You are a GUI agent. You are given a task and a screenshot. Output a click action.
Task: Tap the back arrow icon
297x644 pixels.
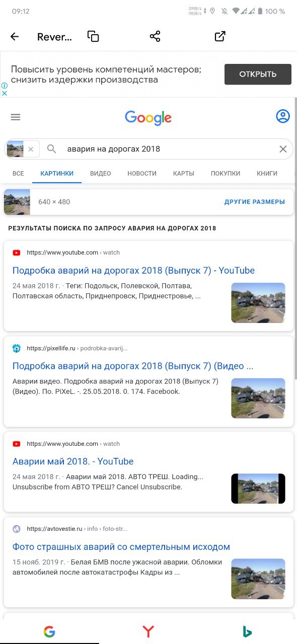15,37
